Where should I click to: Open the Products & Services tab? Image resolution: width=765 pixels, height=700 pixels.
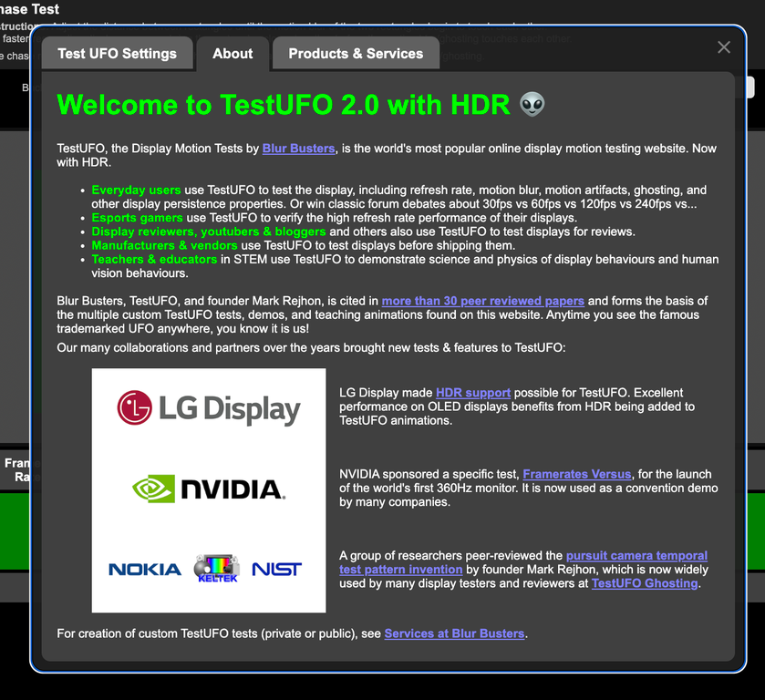click(x=356, y=54)
